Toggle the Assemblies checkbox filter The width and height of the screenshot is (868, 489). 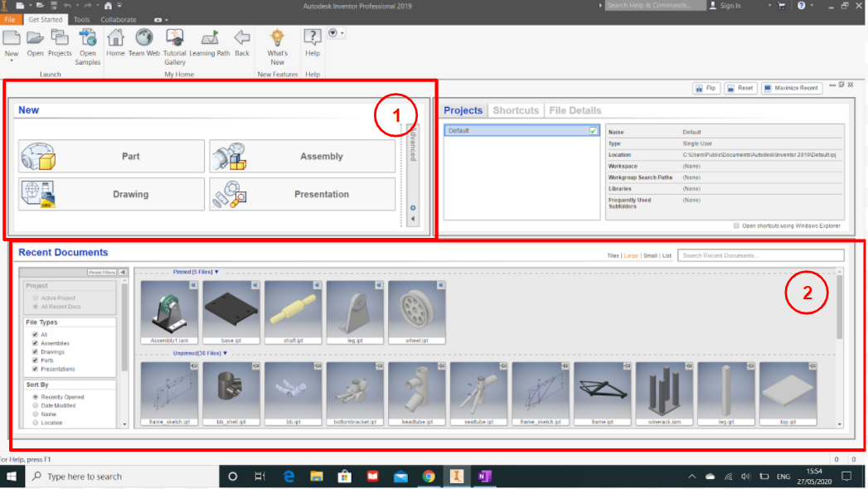(x=36, y=343)
